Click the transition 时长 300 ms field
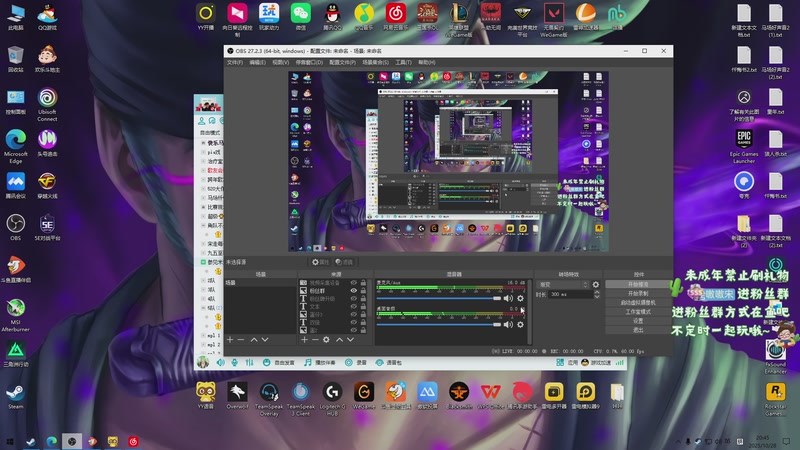Viewport: 800px width, 450px height. point(570,294)
